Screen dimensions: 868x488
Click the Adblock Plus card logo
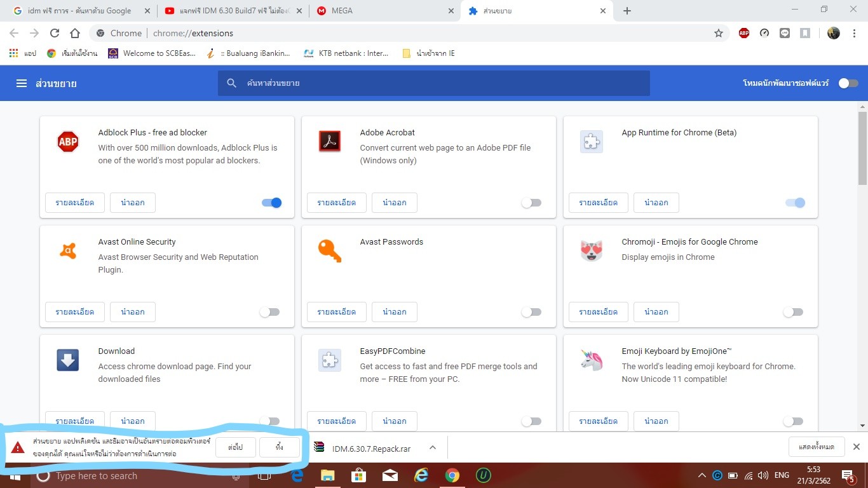click(x=68, y=142)
